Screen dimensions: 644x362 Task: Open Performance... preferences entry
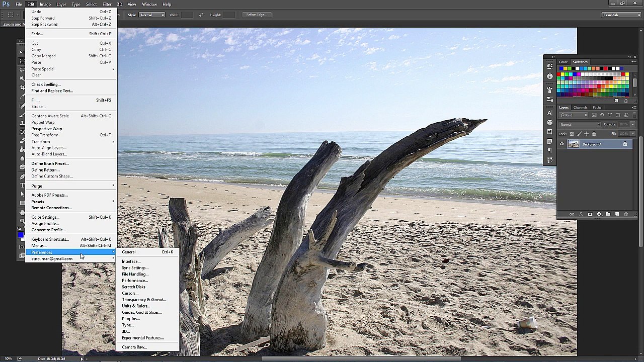(x=147, y=281)
